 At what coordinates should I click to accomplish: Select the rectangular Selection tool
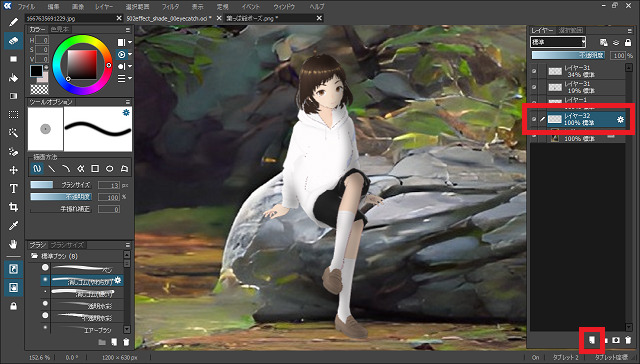click(13, 115)
